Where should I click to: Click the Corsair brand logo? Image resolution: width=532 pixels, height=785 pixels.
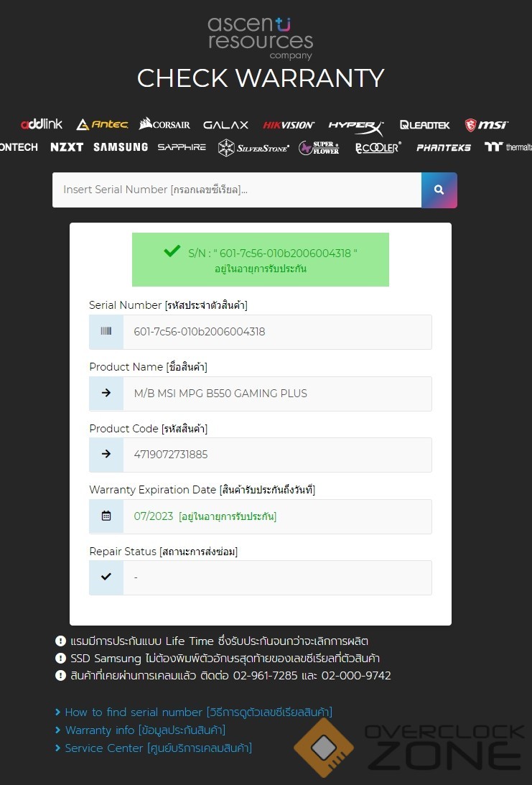point(164,124)
